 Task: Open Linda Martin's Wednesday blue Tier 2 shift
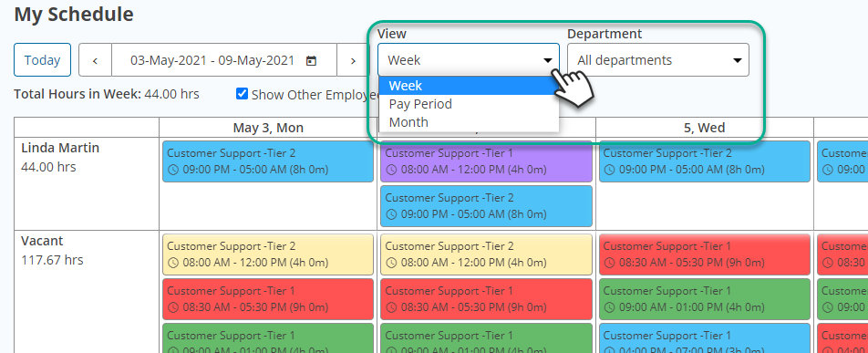[x=705, y=161]
